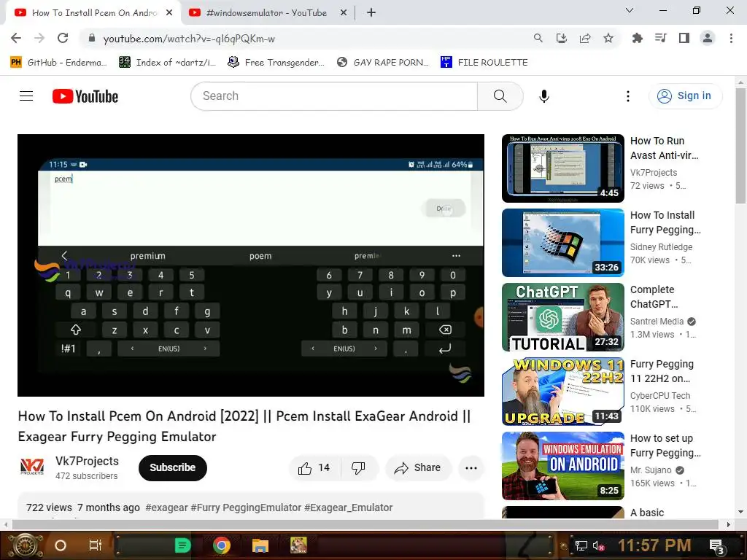Dislike the video with thumbs down

coord(359,468)
